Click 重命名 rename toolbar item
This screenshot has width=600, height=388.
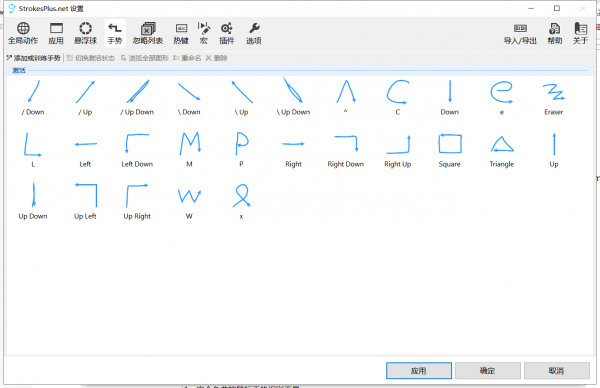[187, 58]
